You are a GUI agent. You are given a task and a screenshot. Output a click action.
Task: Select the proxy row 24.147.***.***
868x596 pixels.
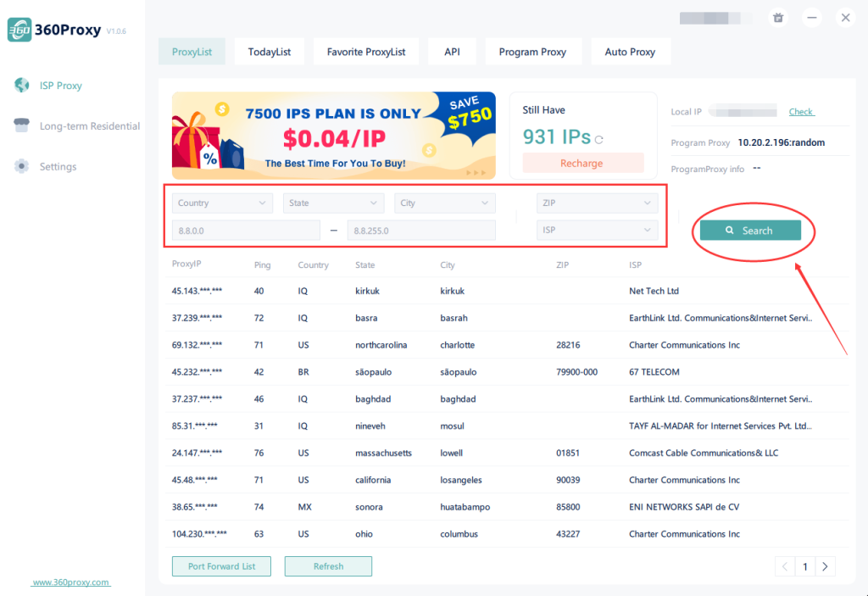click(x=507, y=453)
